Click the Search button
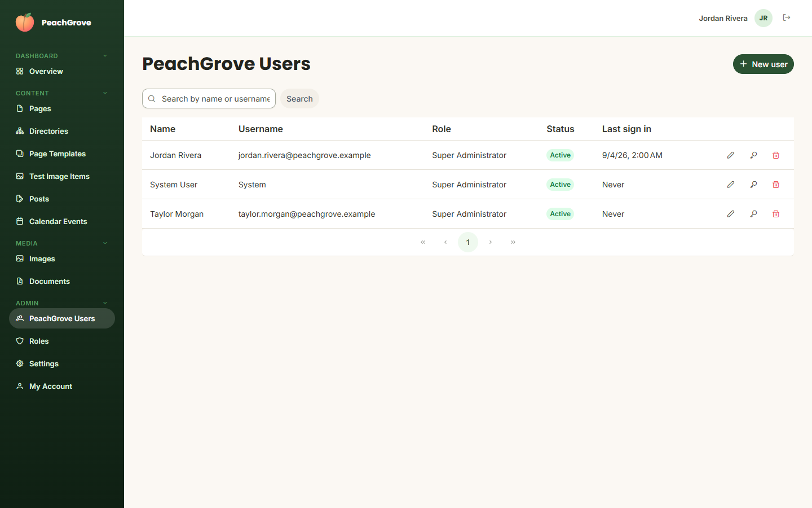 click(299, 99)
